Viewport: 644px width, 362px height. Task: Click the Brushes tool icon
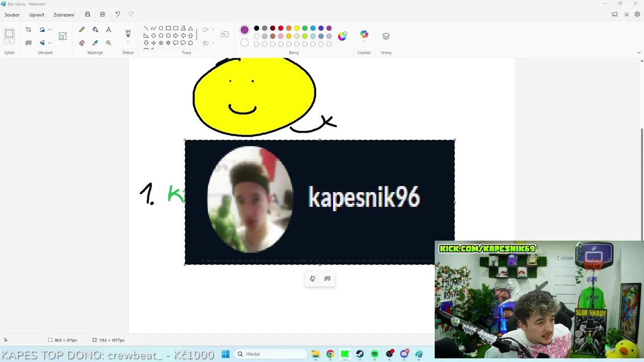coord(128,33)
